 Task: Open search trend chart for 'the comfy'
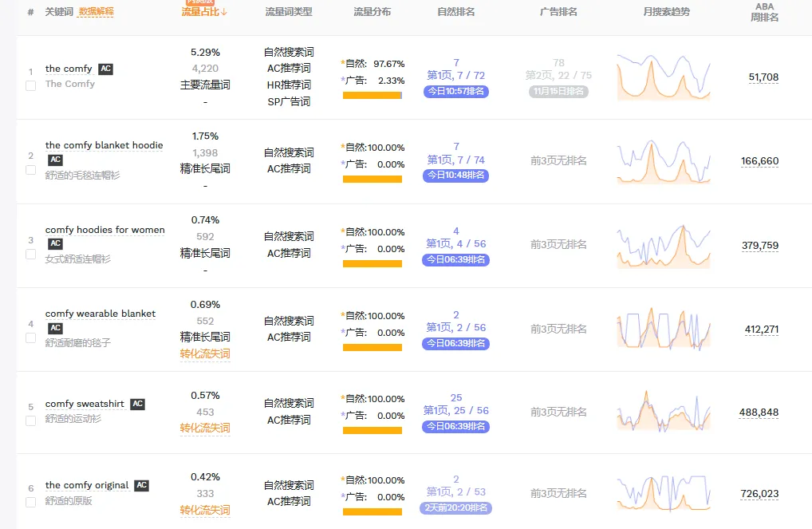click(664, 77)
